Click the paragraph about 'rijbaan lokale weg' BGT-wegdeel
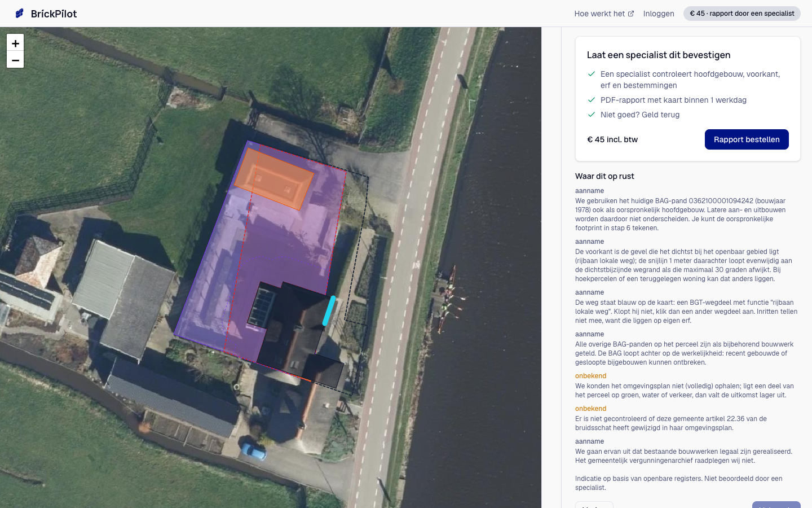812x508 pixels. [x=686, y=312]
